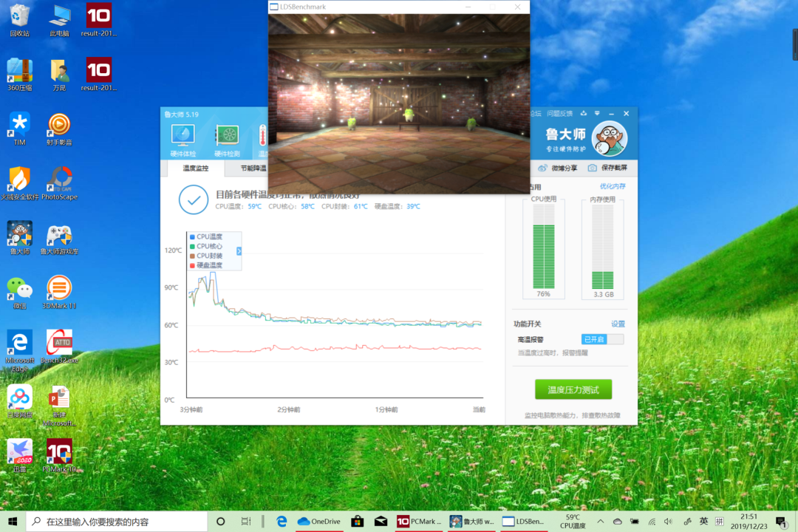
Task: Switch to the 温度监控 tab
Action: 195,168
